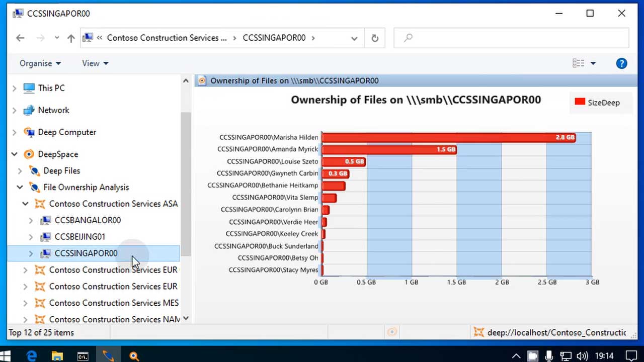Expand the Deep Files node

pos(20,171)
